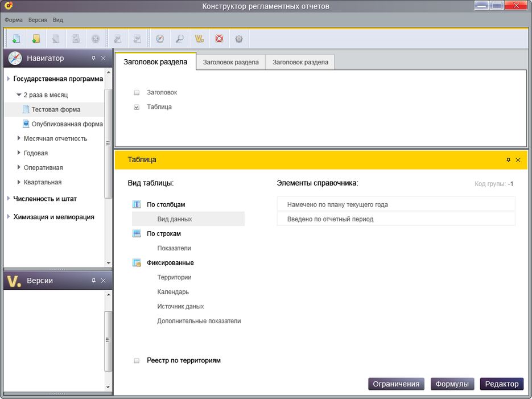Expand the Годовая node
The image size is (532, 399).
[x=19, y=153]
